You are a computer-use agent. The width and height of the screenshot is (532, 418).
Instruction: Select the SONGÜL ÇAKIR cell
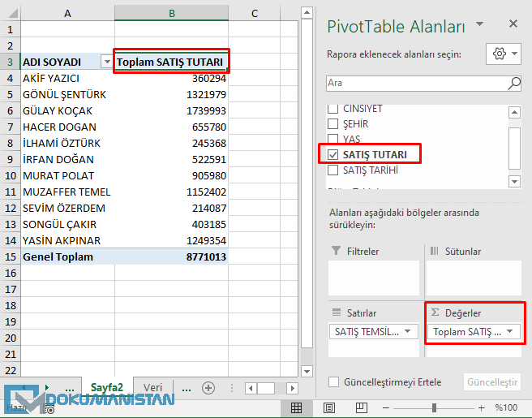[x=67, y=224]
